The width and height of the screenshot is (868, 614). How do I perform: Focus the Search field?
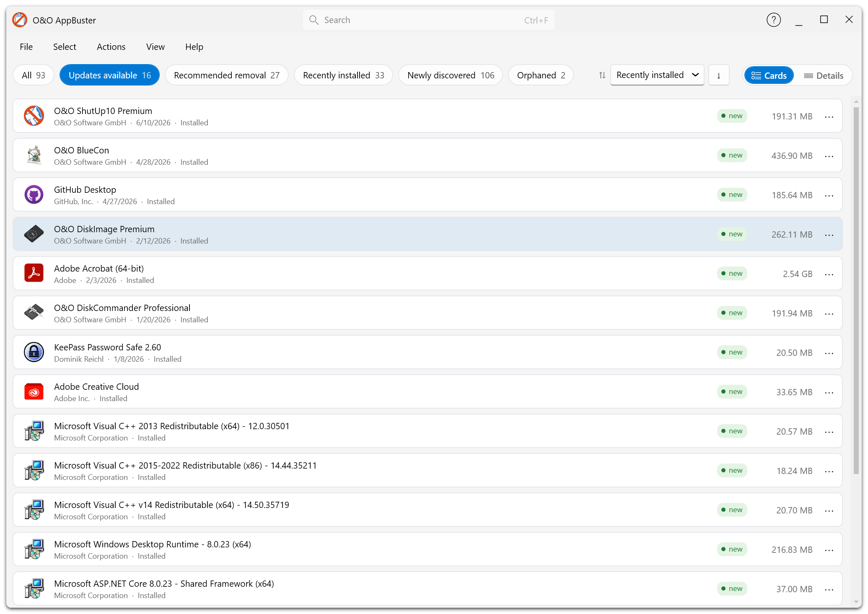click(x=428, y=20)
